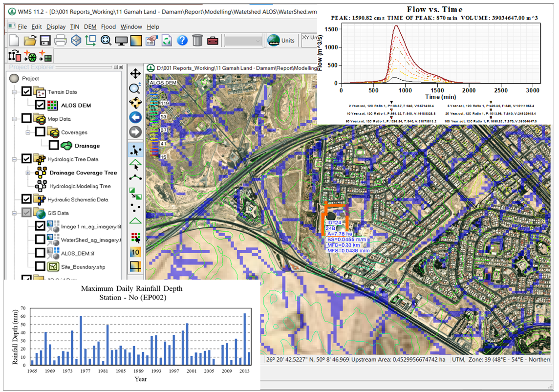
Task: Click the blue Previous View arrow
Action: coord(135,117)
